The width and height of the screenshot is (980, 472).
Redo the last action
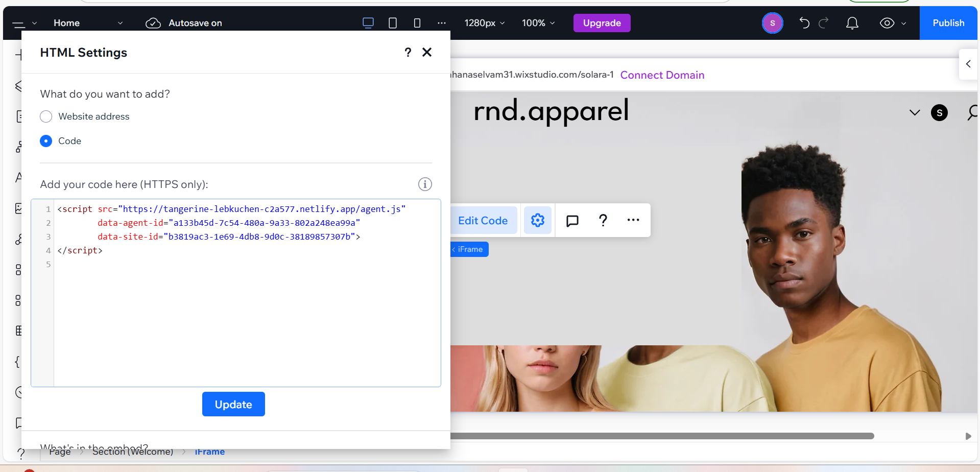(824, 23)
